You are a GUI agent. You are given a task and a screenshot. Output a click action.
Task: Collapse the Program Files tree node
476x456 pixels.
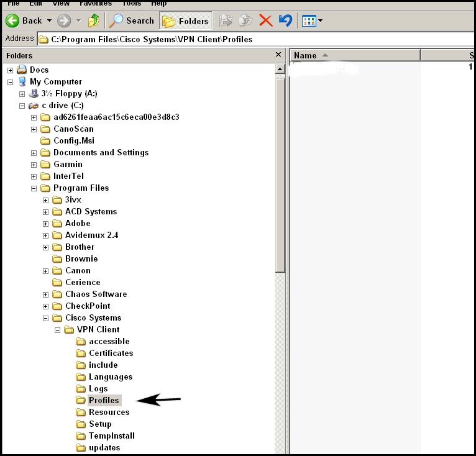point(34,188)
